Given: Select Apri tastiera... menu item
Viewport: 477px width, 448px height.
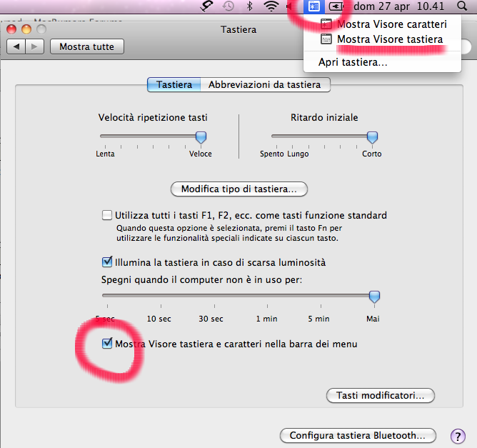Looking at the screenshot, I should 382,62.
